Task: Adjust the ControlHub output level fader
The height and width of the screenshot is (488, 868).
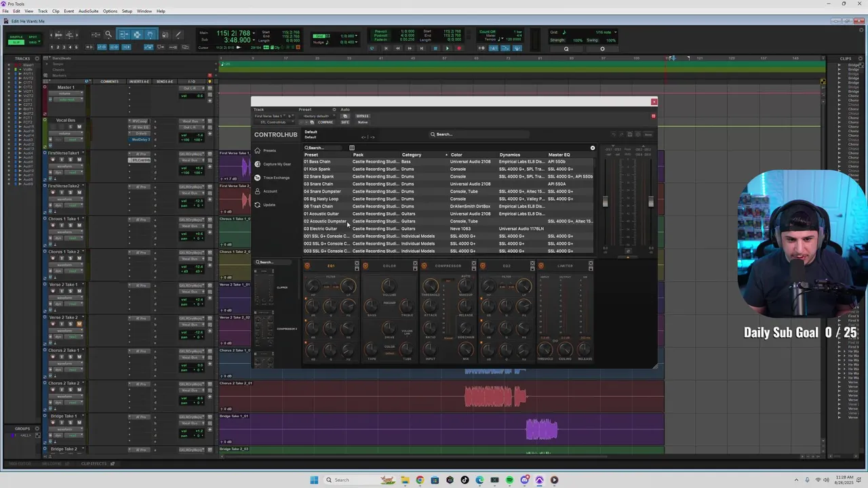Action: tap(651, 201)
